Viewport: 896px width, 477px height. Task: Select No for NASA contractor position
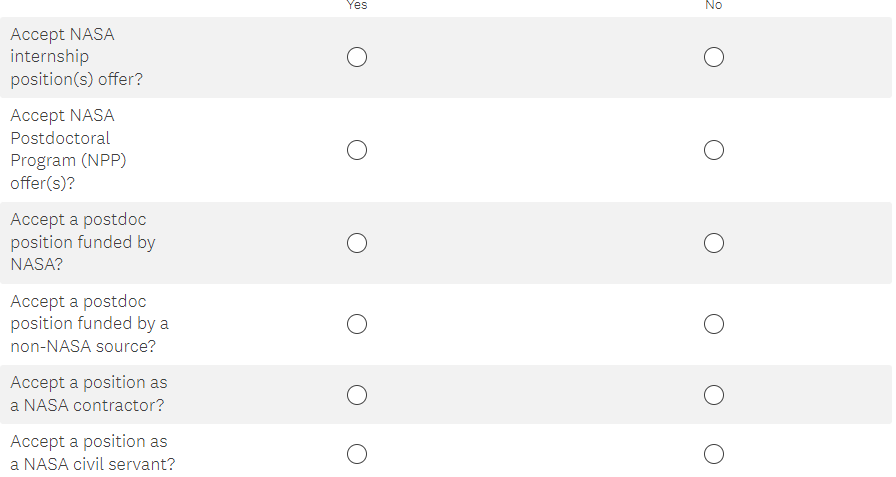point(713,395)
